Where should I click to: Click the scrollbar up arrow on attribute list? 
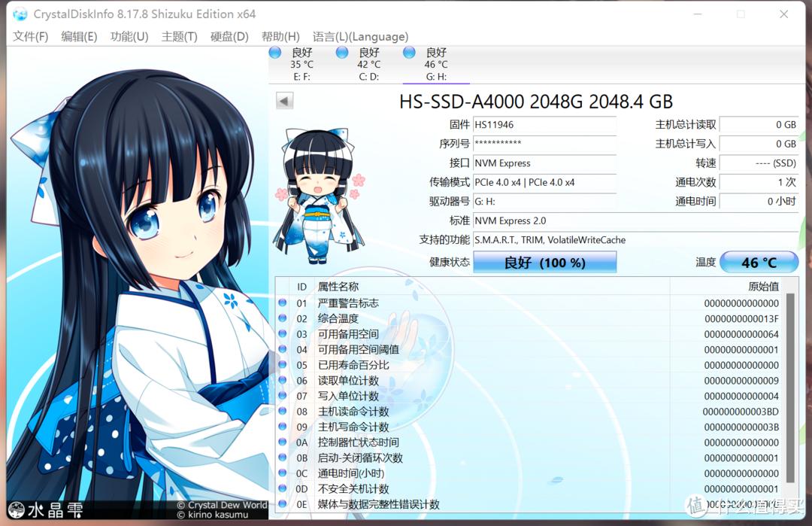click(790, 287)
